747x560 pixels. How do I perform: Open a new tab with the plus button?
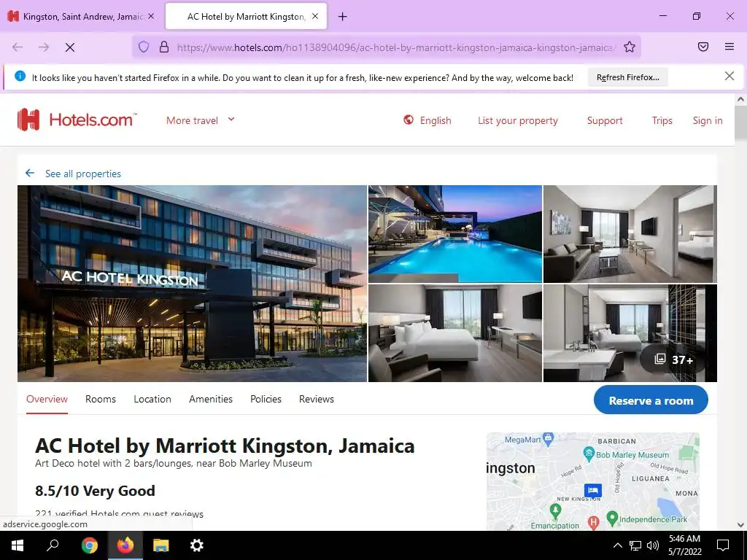point(343,17)
